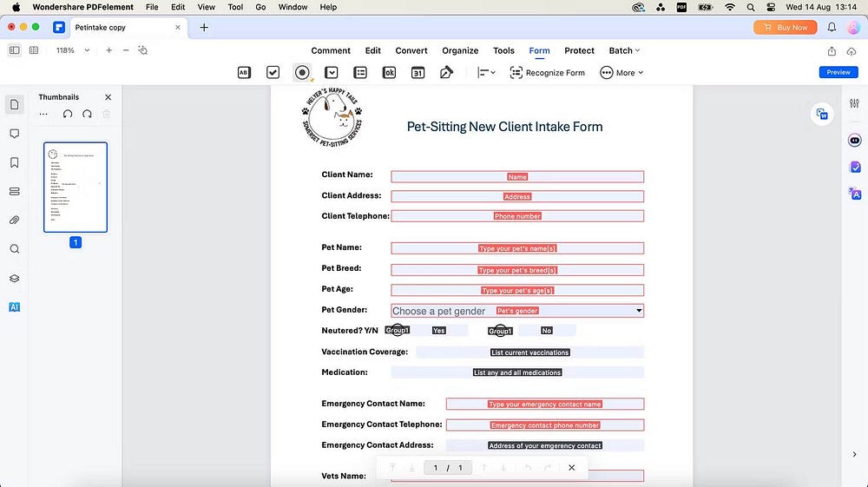Click the Emergency Contact Name field

545,404
